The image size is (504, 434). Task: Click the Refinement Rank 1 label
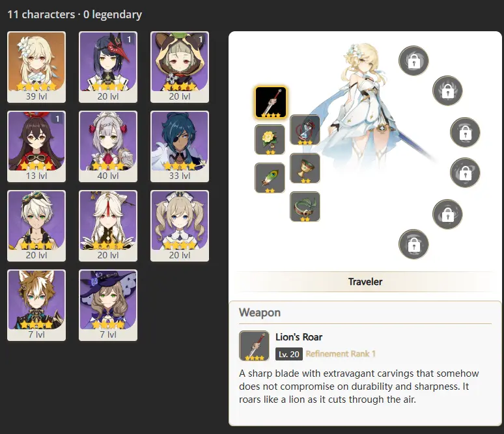click(x=341, y=354)
